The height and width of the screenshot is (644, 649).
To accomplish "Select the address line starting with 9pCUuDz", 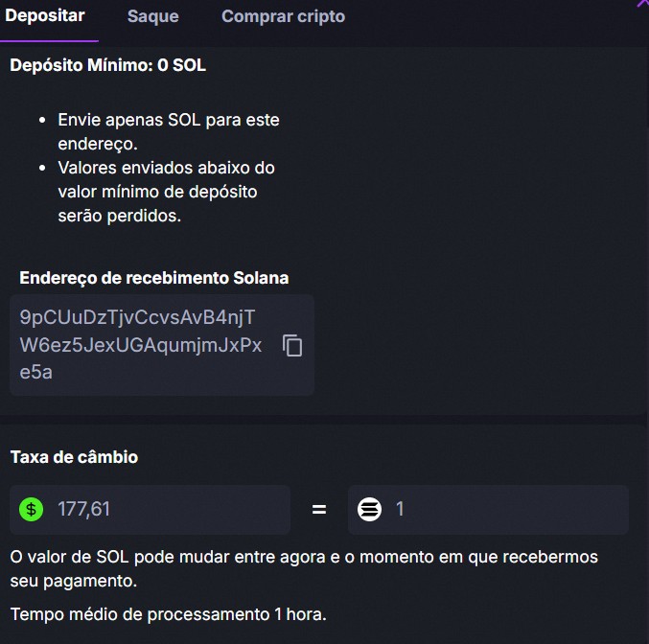I will coord(137,317).
